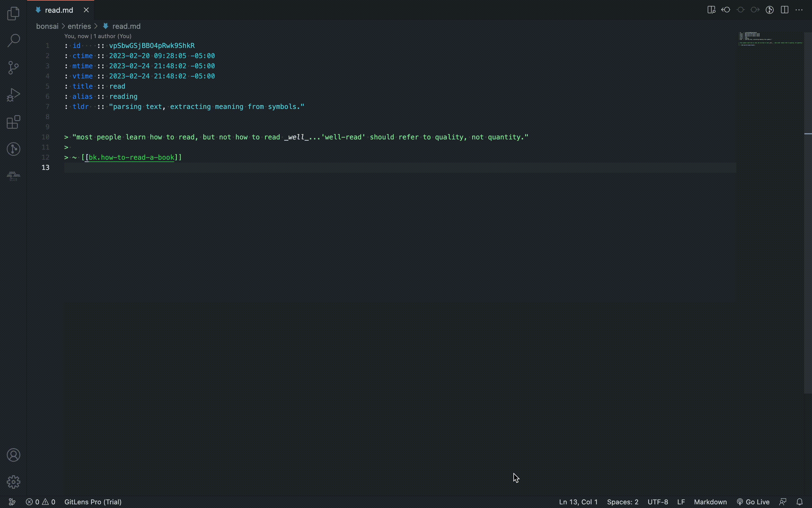Viewport: 812px width, 508px height.
Task: Click line number 10 in gutter
Action: (45, 137)
